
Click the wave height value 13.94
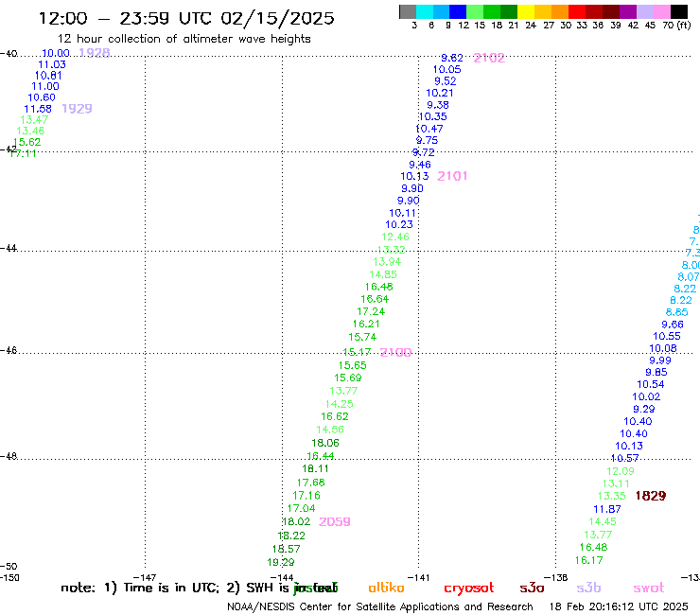(x=387, y=262)
